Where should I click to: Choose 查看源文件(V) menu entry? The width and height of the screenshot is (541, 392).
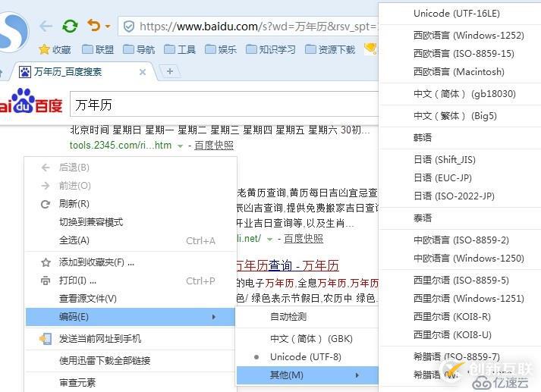[131, 299]
